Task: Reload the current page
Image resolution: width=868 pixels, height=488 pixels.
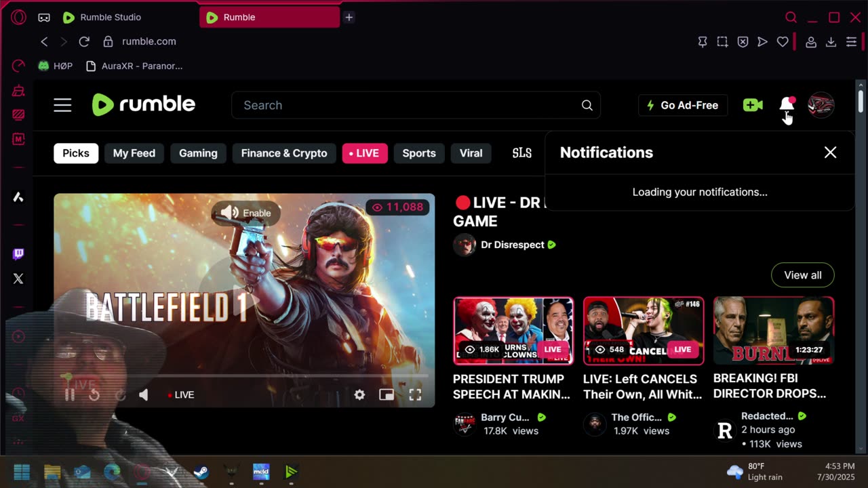Action: coord(84,41)
